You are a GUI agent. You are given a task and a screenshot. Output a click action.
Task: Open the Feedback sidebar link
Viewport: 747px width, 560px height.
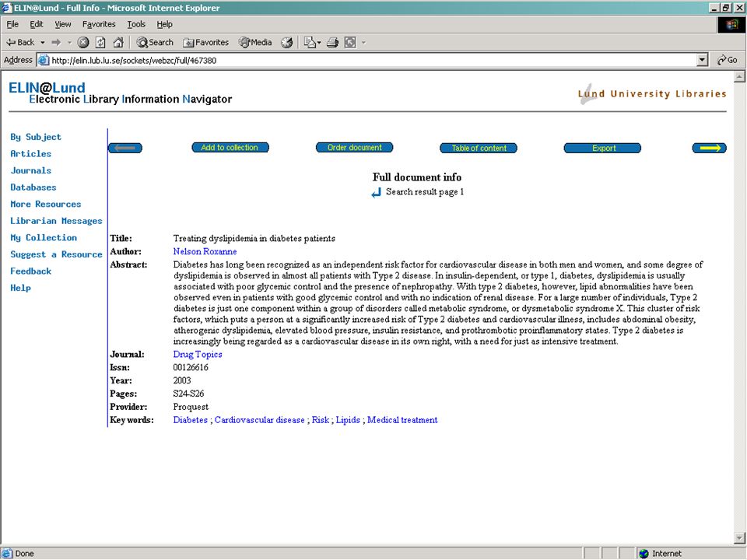coord(30,271)
